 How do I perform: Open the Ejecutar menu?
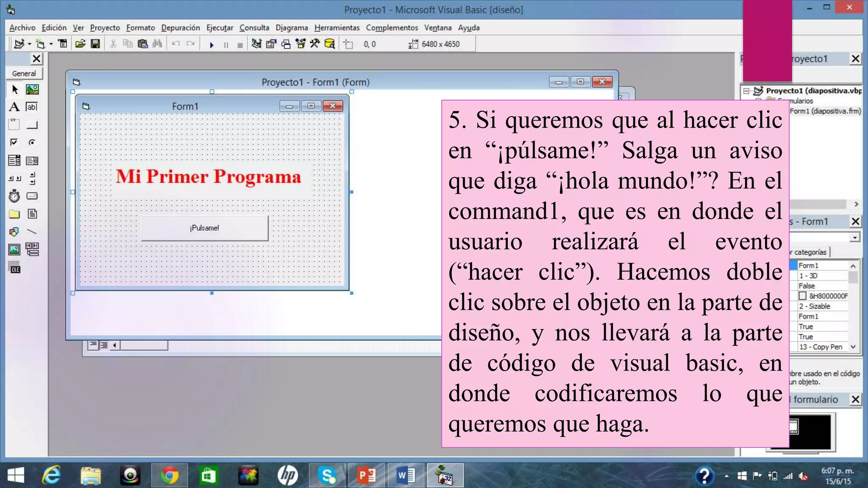click(x=220, y=28)
